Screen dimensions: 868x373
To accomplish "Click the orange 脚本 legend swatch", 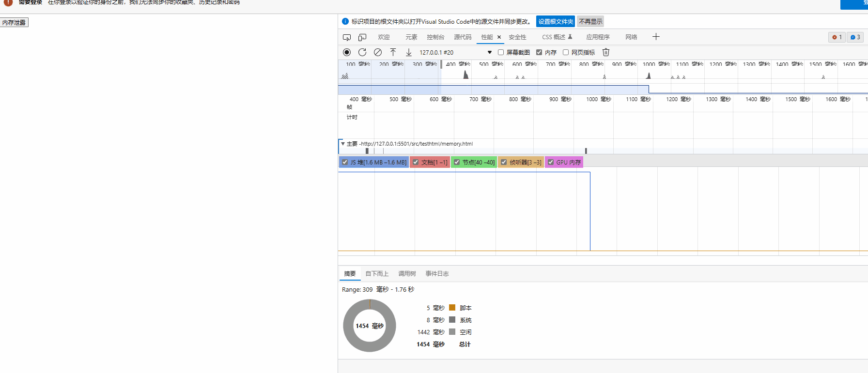I will click(x=452, y=307).
